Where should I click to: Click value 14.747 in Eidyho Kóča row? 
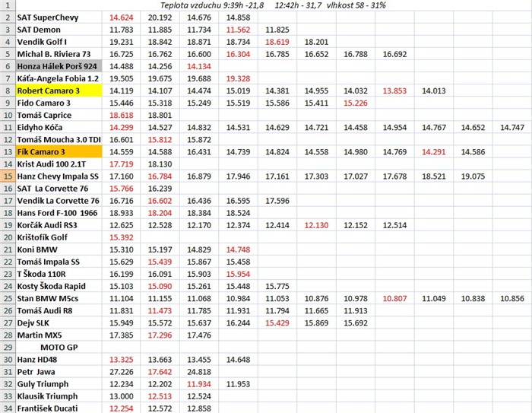coord(512,128)
